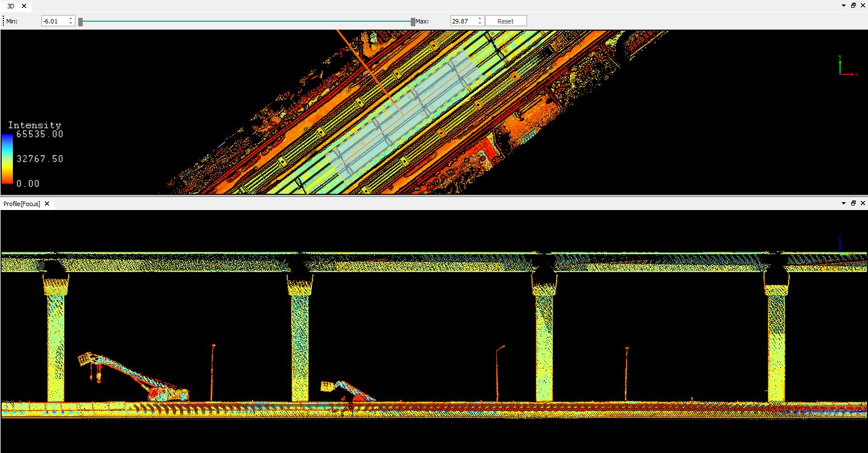Open the Profile panel window list dropdown
Viewport: 868px width, 453px height.
(843, 203)
